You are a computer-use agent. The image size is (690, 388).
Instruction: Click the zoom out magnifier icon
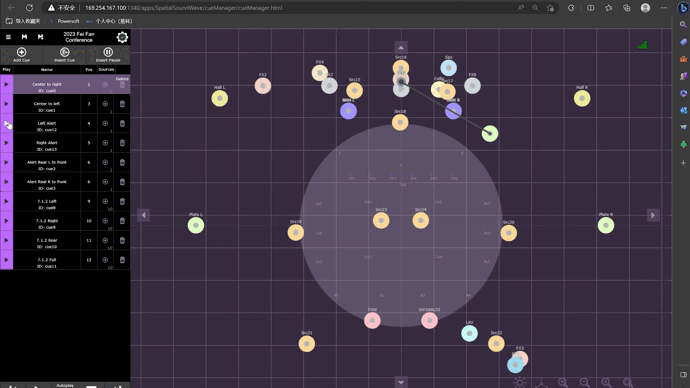pyautogui.click(x=584, y=383)
